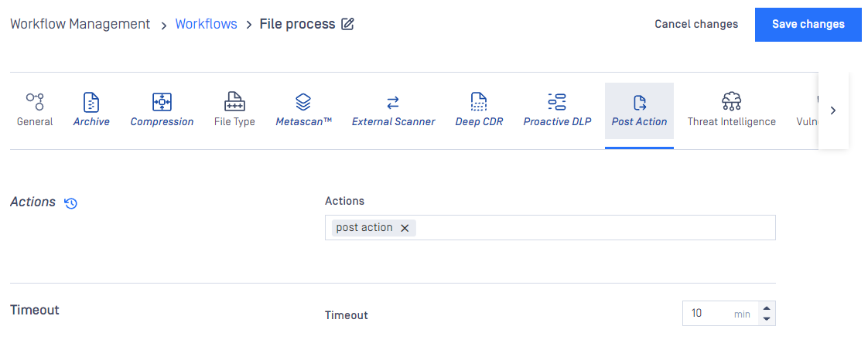Open the Metascan layers icon
Image resolution: width=868 pixels, height=350 pixels.
click(303, 102)
